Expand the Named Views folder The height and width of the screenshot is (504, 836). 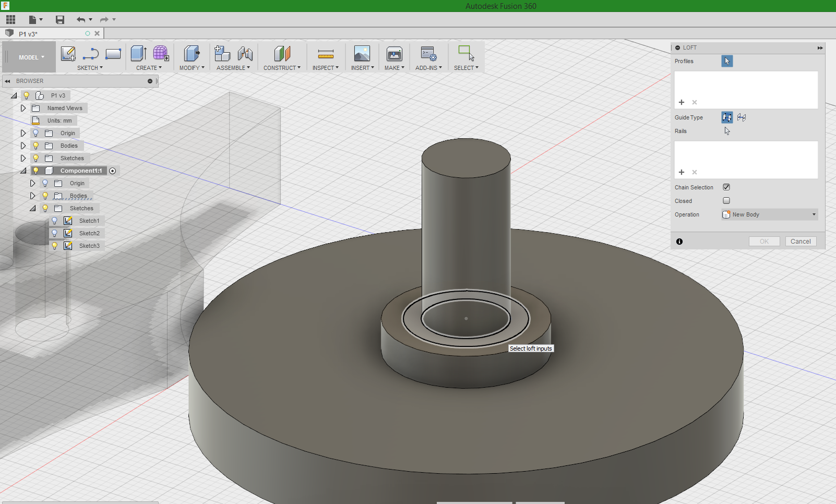[x=23, y=108]
